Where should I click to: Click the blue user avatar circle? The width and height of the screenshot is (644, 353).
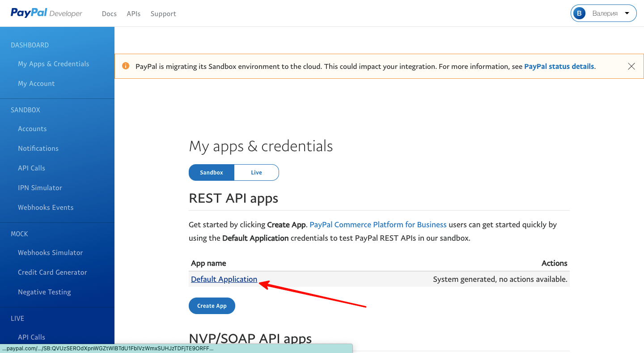coord(580,13)
